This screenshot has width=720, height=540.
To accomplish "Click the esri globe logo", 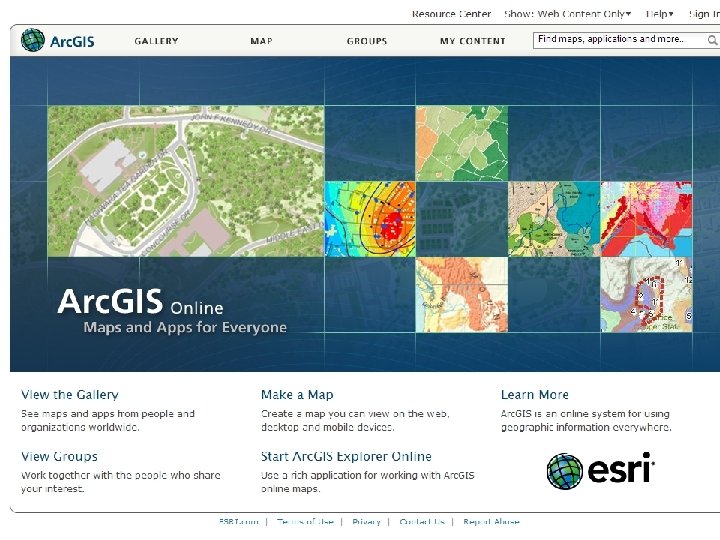I will point(565,471).
